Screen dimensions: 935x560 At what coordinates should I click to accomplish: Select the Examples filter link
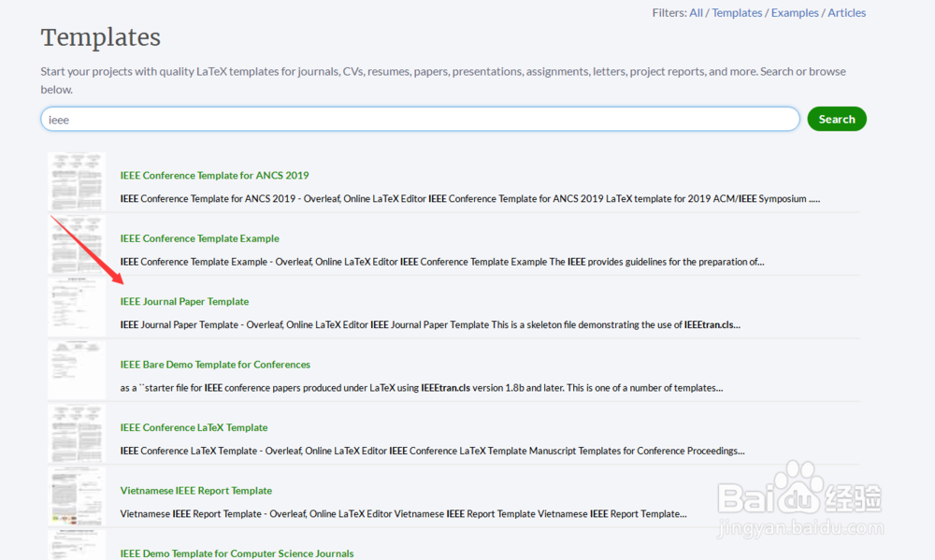click(x=794, y=12)
